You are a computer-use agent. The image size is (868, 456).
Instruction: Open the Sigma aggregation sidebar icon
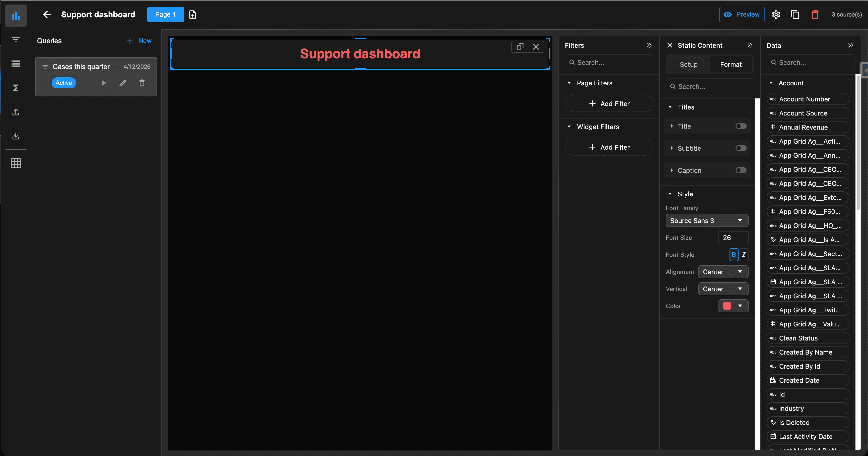16,88
